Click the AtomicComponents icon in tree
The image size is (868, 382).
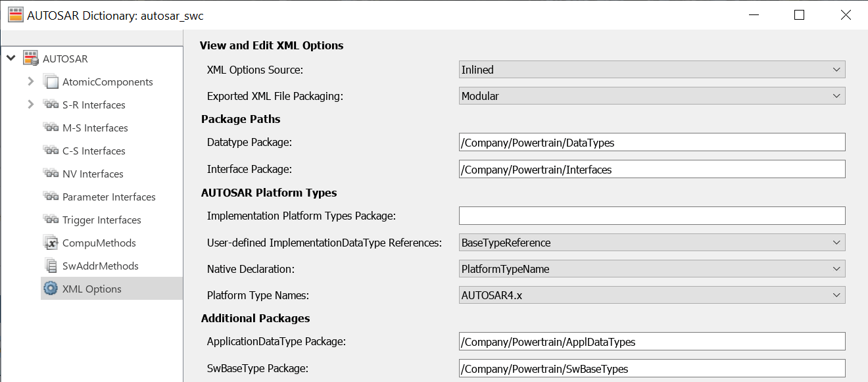click(x=51, y=82)
